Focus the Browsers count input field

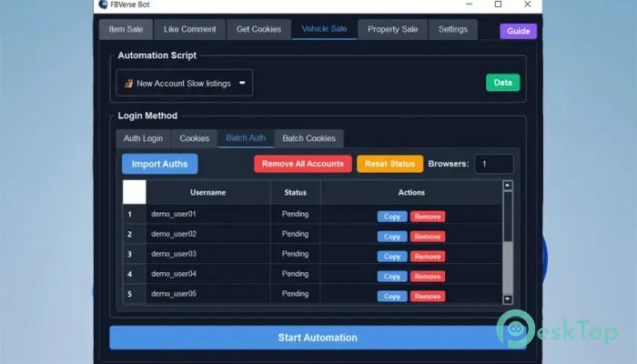[x=493, y=164]
